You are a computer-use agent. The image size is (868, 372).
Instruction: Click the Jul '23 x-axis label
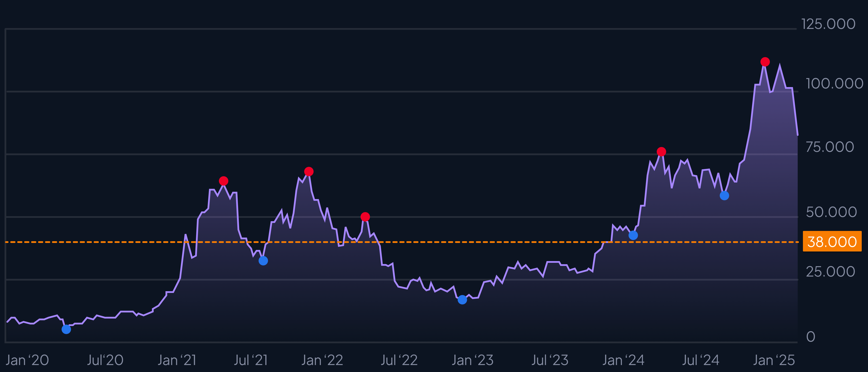pos(550,360)
